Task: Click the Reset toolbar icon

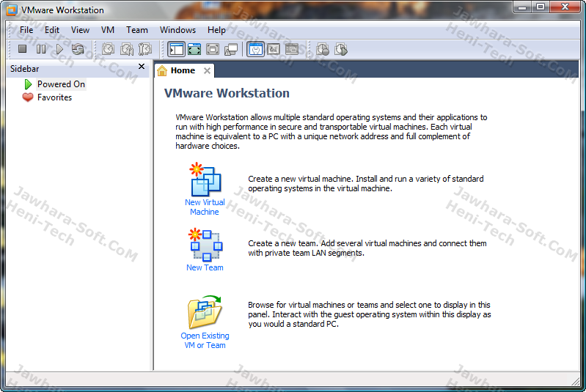Action: coord(78,49)
